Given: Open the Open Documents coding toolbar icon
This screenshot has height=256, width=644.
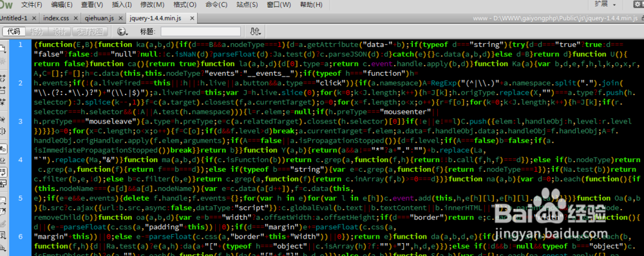Looking at the screenshot, I should click(x=3, y=48).
